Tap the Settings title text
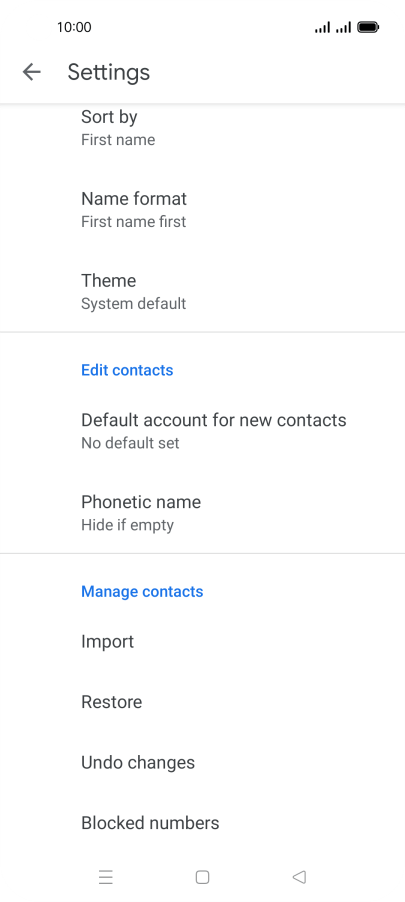This screenshot has width=405, height=902. click(109, 72)
